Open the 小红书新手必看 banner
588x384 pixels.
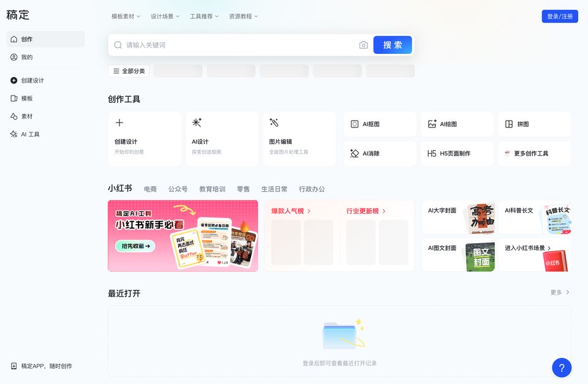tap(183, 236)
